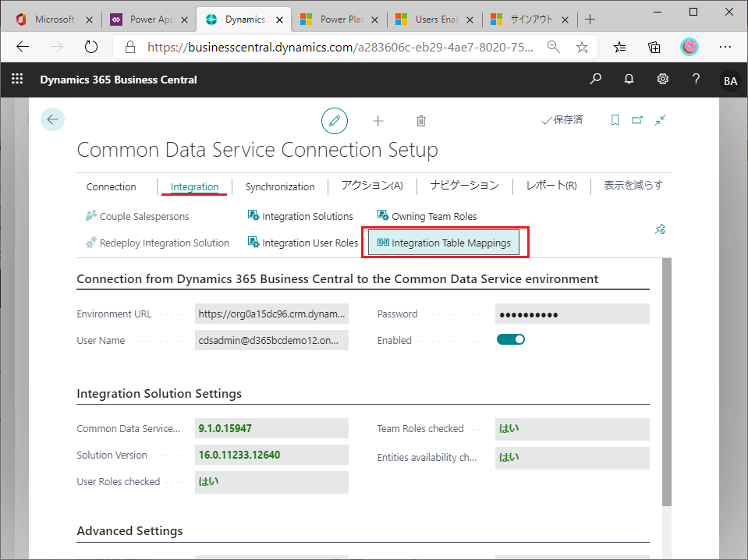Go back using the page back arrow

[x=52, y=119]
